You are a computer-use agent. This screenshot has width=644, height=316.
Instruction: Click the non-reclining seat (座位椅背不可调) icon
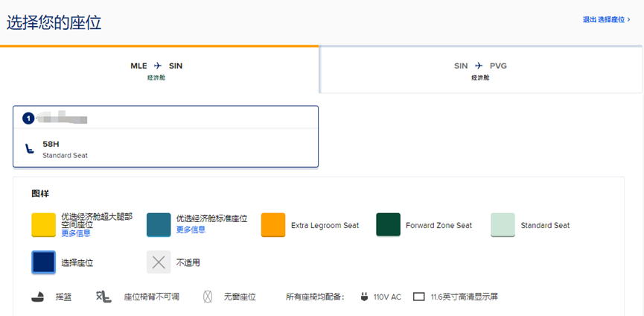tap(103, 297)
